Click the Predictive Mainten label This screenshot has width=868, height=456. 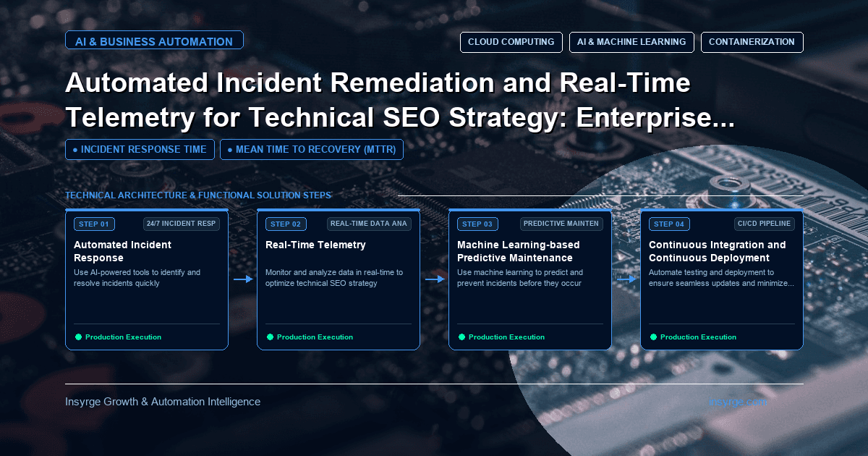pos(561,224)
